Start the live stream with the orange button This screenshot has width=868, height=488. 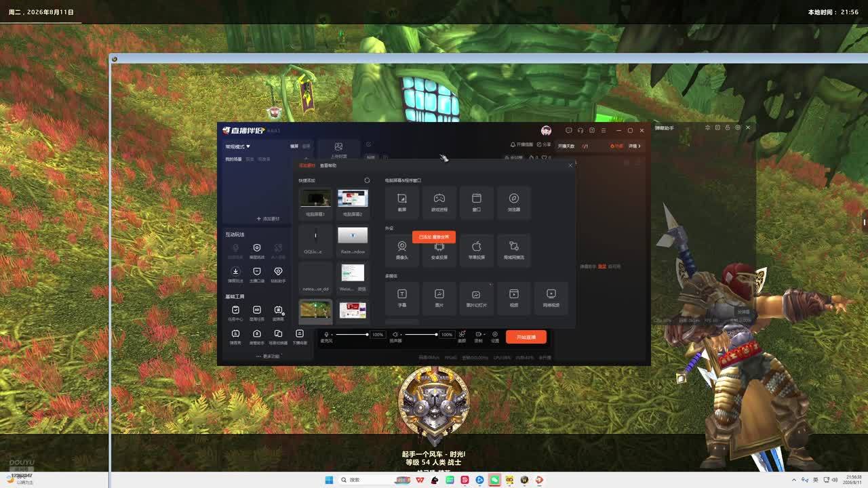point(526,337)
